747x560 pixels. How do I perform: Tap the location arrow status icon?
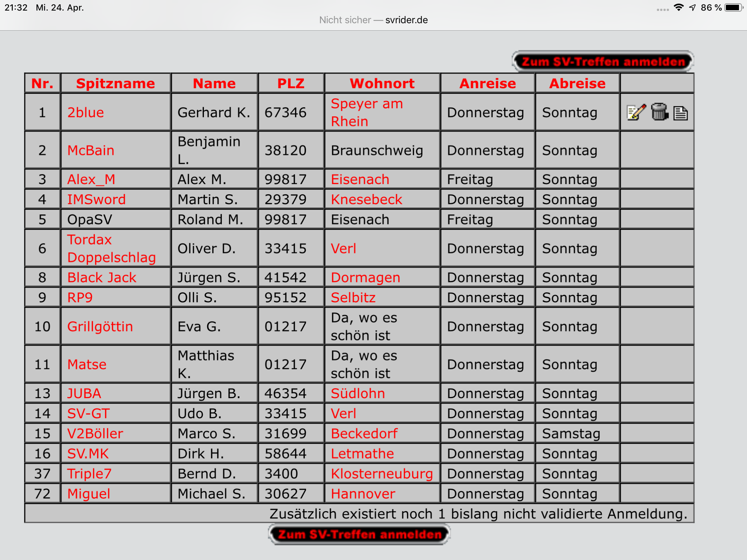pyautogui.click(x=692, y=8)
